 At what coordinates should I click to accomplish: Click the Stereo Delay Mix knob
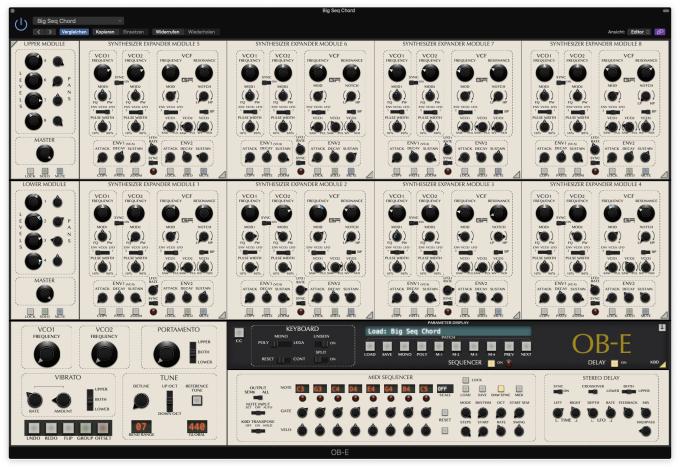(x=646, y=413)
